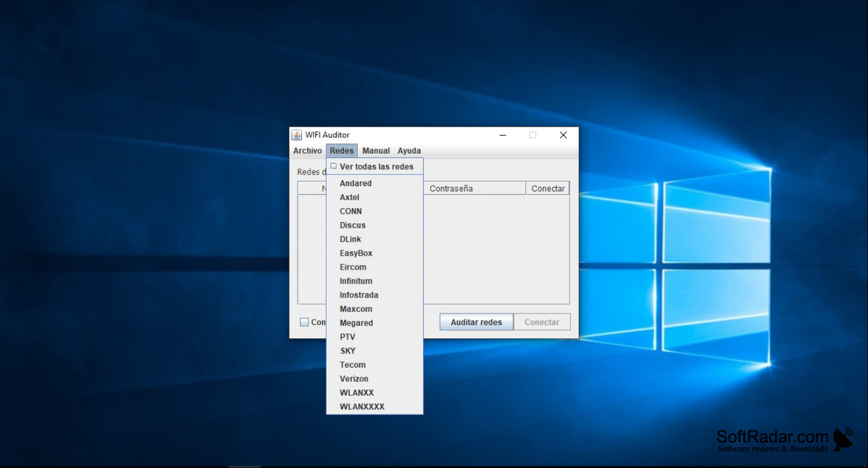Pick EasyBox in the network list

point(374,253)
